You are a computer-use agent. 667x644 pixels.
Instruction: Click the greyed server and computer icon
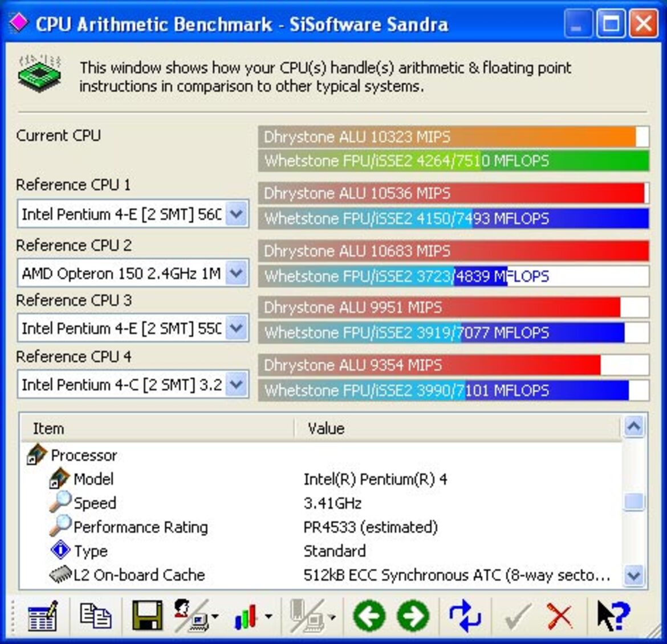click(x=307, y=615)
